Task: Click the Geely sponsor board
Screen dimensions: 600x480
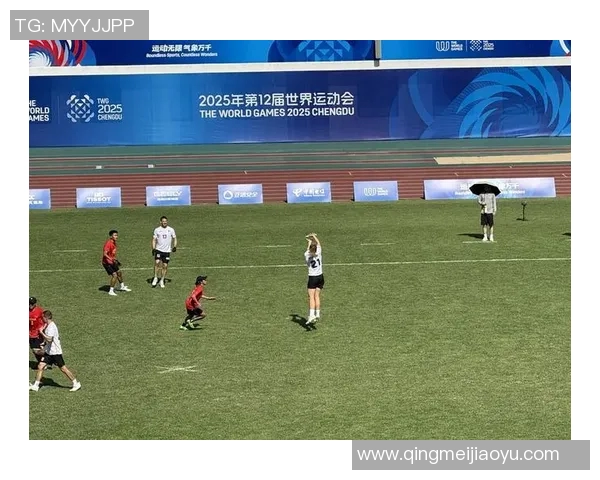Action: pos(168,196)
